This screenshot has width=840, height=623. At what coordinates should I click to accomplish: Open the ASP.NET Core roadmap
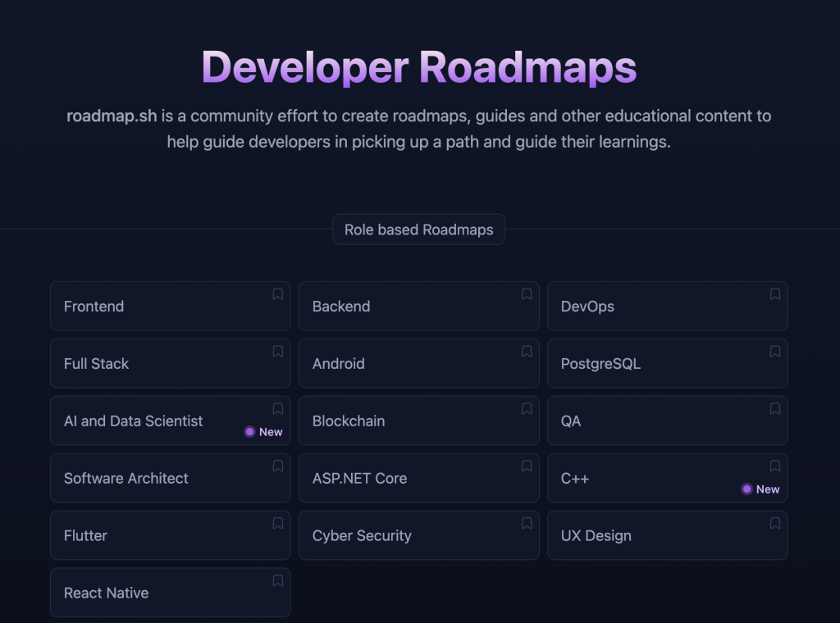(419, 478)
